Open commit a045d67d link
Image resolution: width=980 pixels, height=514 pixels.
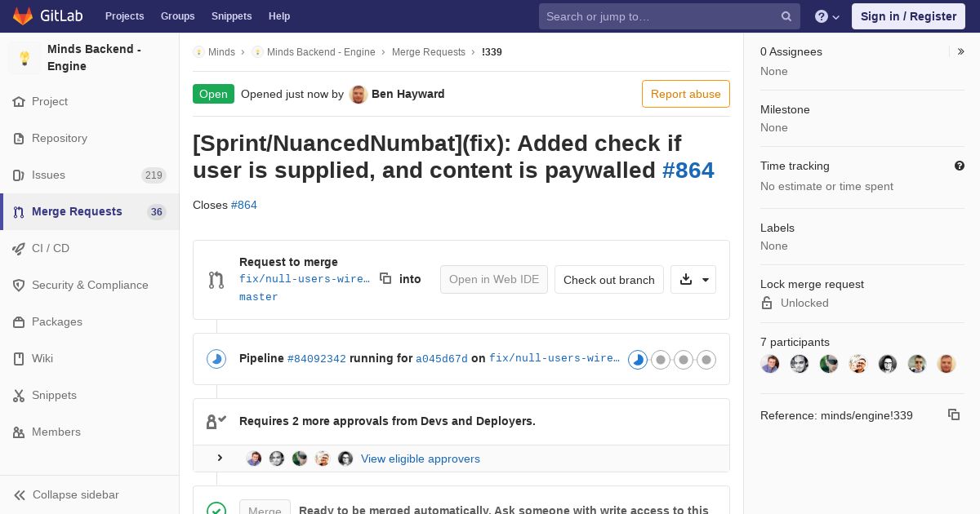point(442,358)
